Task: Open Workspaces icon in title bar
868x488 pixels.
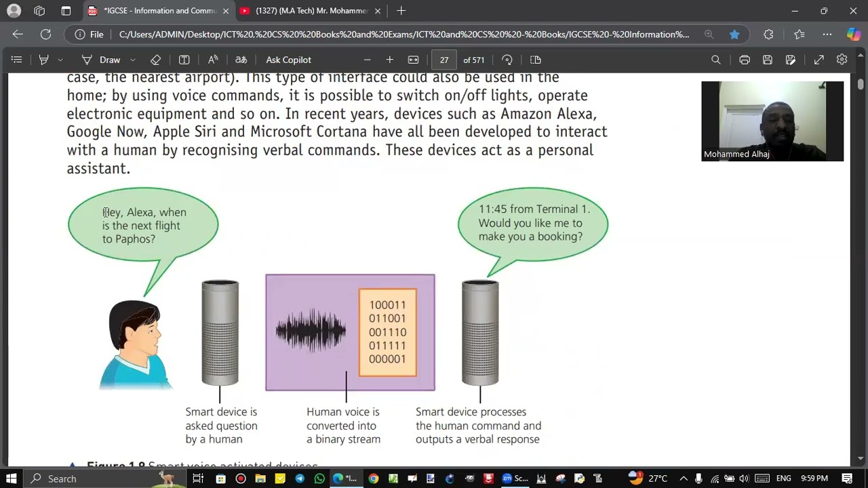Action: click(39, 11)
